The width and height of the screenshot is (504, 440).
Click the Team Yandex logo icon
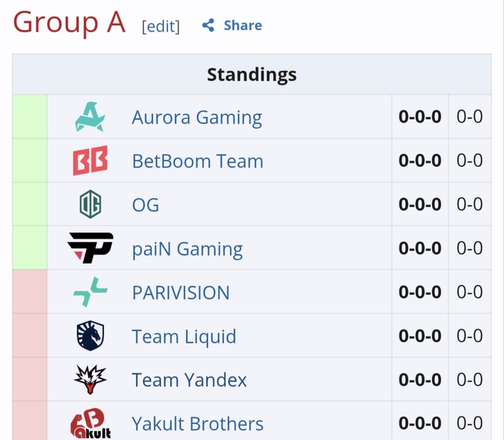coord(90,379)
